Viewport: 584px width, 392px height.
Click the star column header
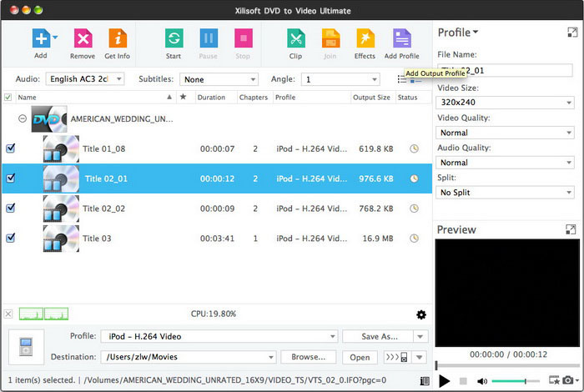click(x=183, y=97)
